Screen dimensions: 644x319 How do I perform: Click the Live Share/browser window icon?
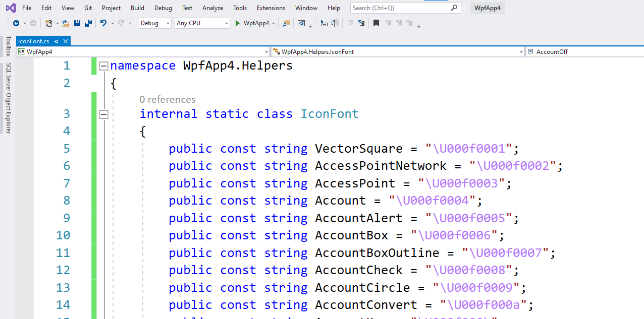(301, 23)
